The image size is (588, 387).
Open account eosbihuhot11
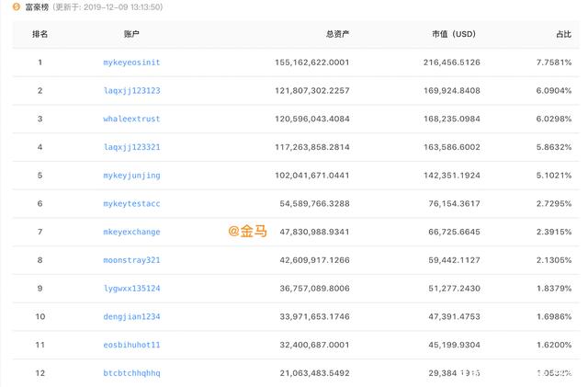pyautogui.click(x=131, y=345)
